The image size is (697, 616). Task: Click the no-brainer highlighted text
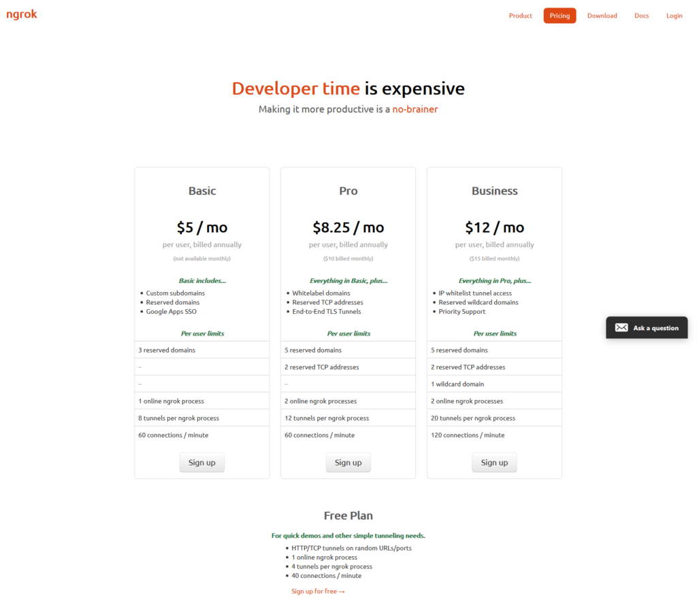(415, 110)
